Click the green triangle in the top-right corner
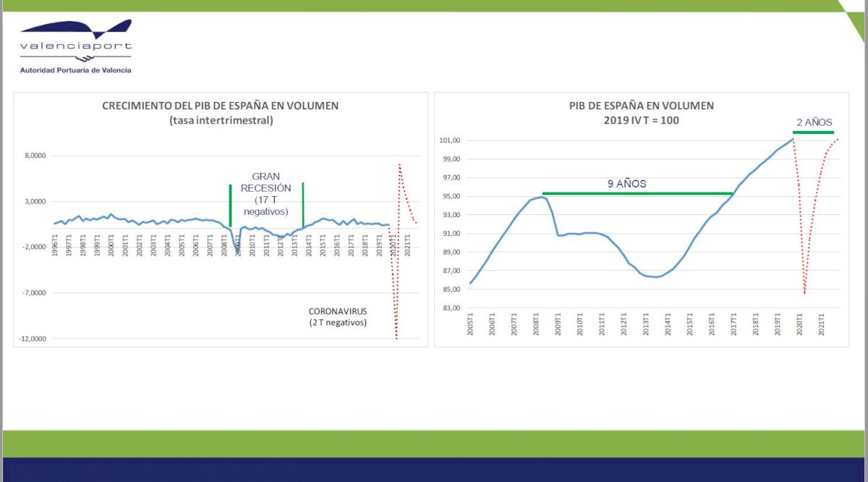 point(854,22)
